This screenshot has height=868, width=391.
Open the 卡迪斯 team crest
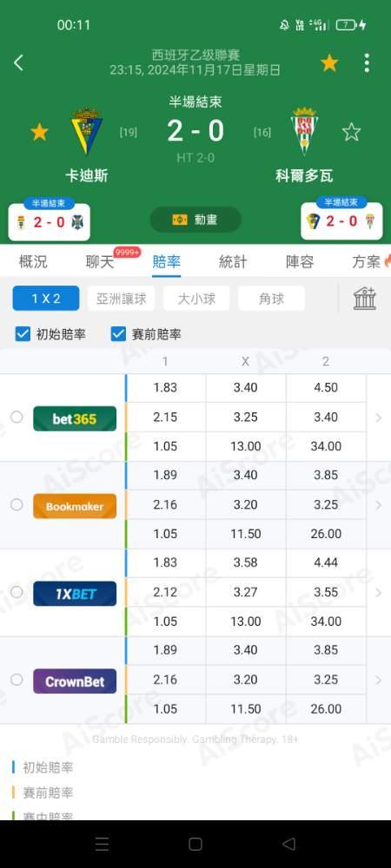[87, 132]
